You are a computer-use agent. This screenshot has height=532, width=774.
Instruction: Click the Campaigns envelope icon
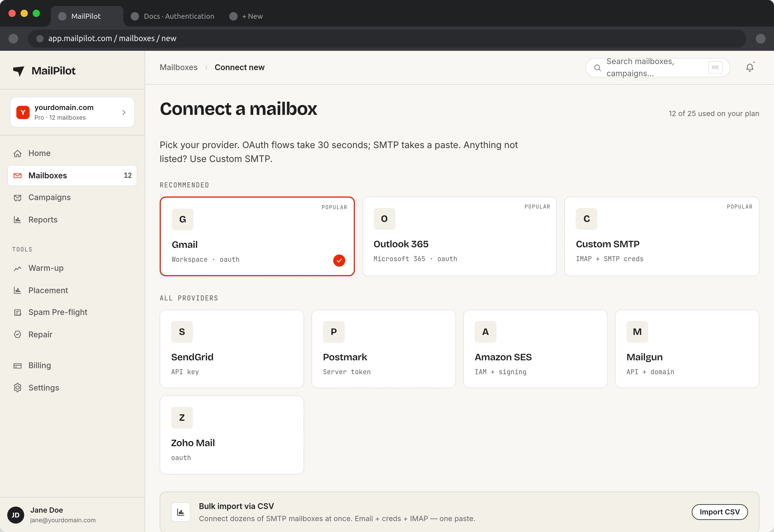pos(18,198)
